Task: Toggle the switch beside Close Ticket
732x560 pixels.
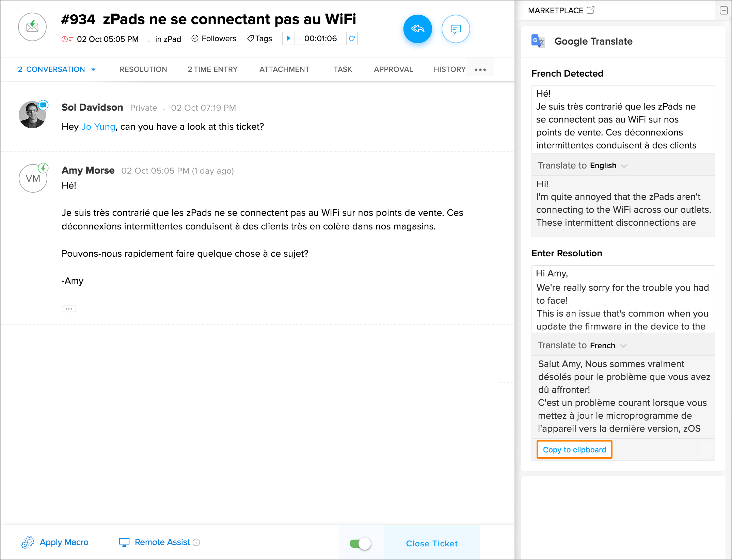Action: pos(360,543)
